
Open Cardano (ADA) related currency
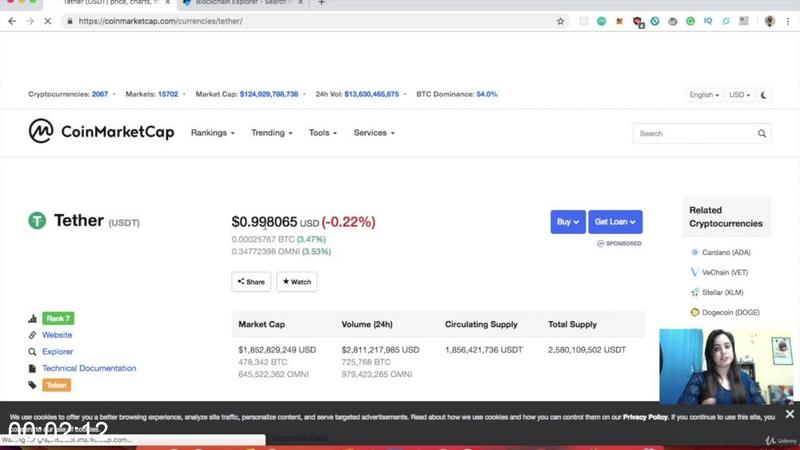726,252
